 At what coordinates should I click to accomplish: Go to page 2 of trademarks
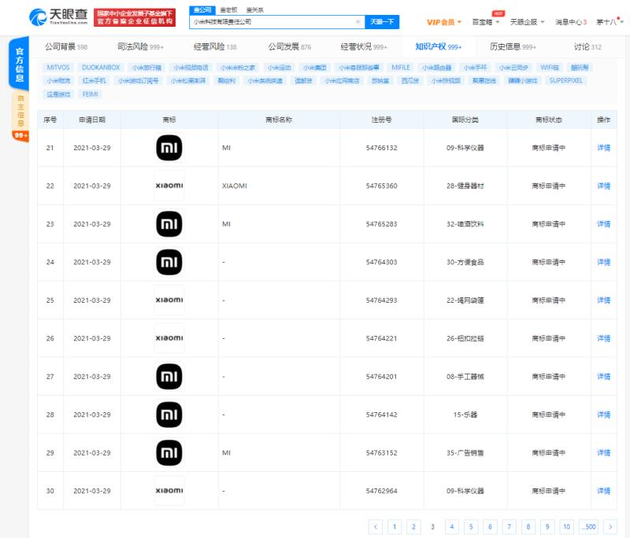click(413, 527)
